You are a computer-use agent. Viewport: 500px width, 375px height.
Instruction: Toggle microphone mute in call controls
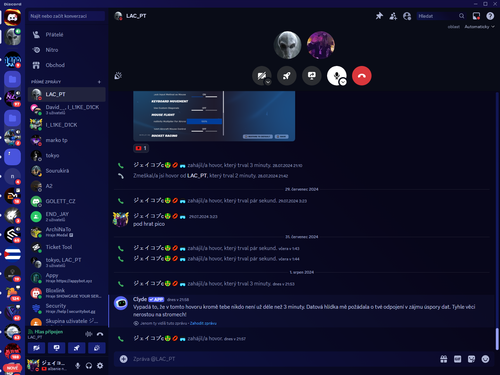(x=337, y=76)
